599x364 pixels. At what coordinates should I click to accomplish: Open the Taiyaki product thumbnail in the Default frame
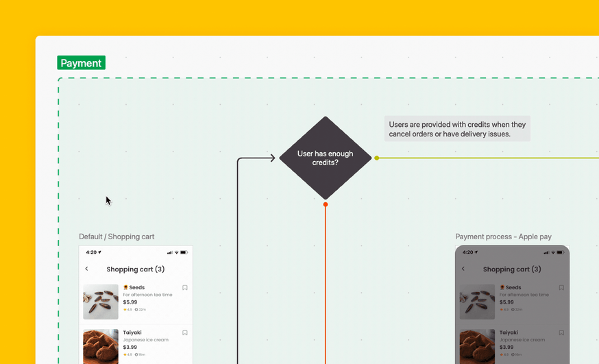click(101, 346)
